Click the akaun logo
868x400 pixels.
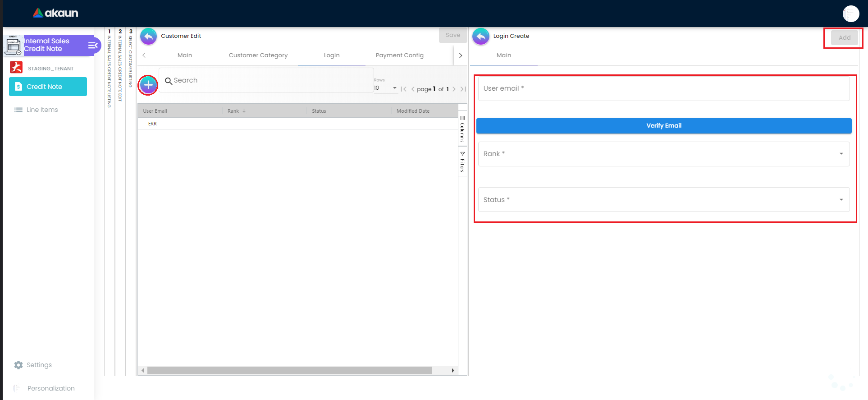click(x=55, y=13)
